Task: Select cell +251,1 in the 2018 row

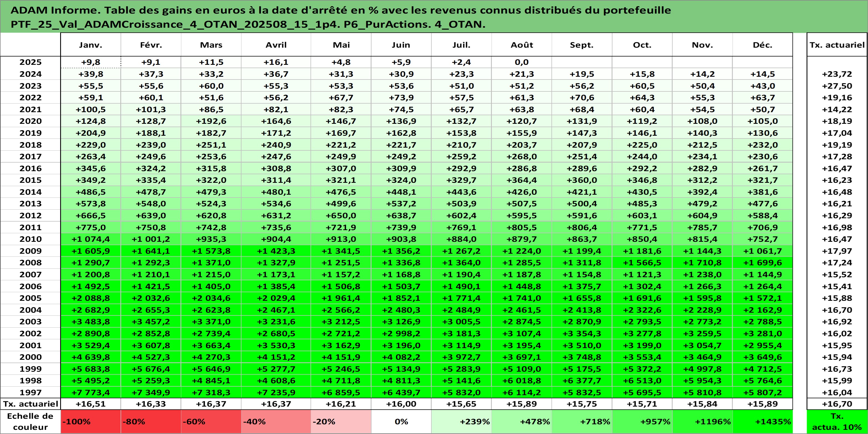Action: click(211, 145)
